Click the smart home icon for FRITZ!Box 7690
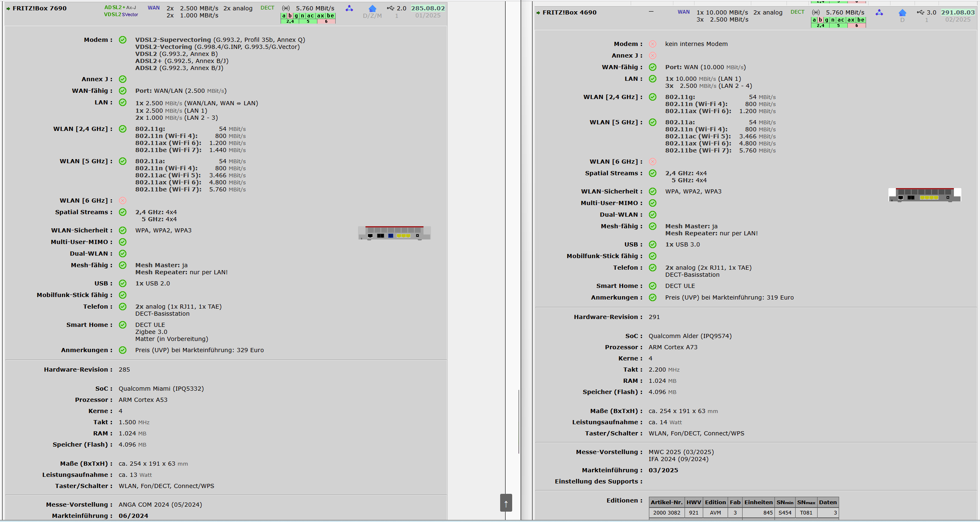980x522 pixels. point(372,9)
